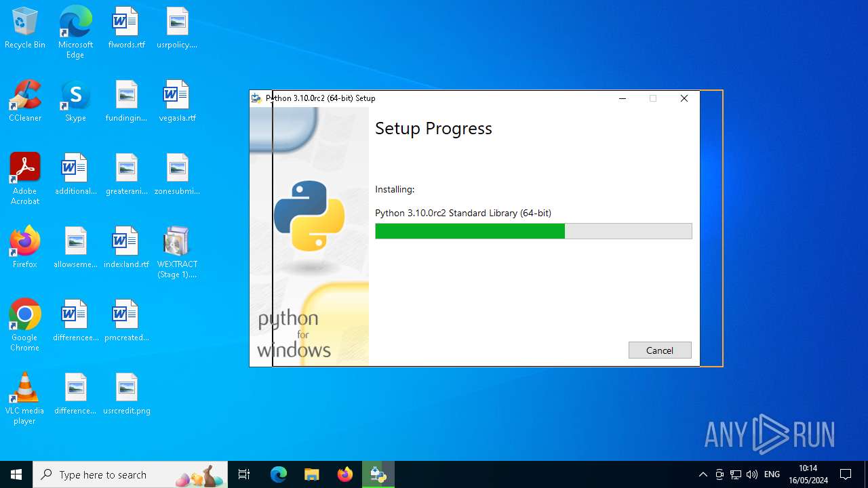Click the Python Standard Library status text
Viewport: 868px width, 488px height.
(463, 213)
